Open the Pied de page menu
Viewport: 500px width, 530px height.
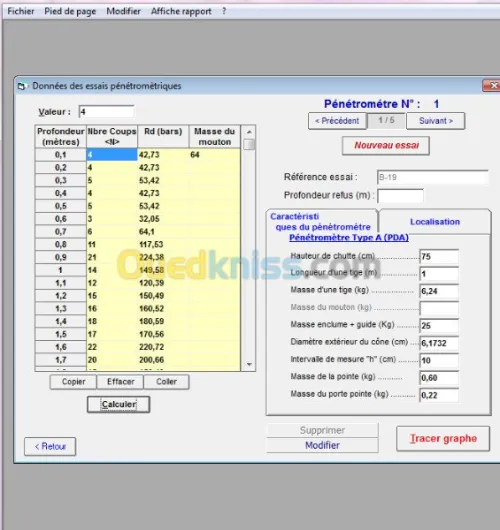pyautogui.click(x=70, y=11)
